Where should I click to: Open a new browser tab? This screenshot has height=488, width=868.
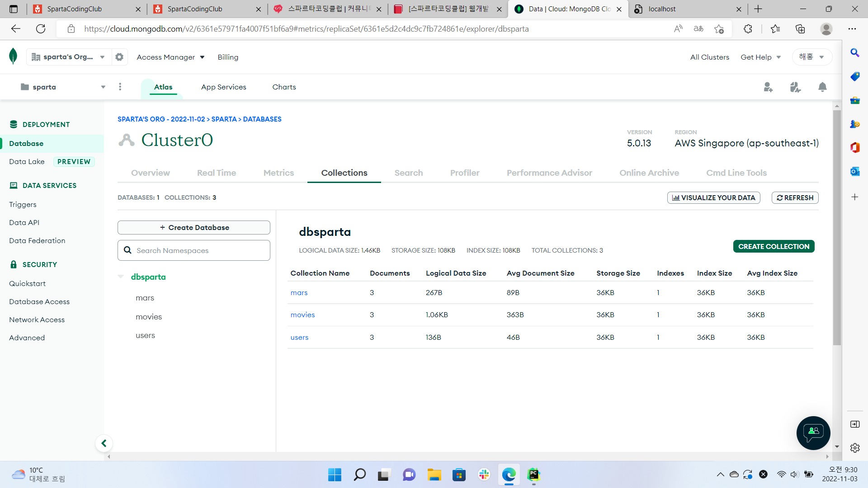click(x=758, y=9)
